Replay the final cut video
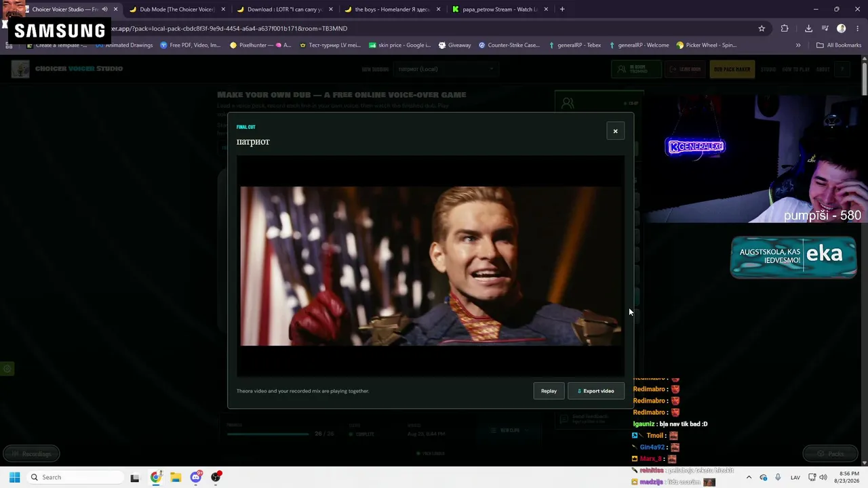This screenshot has height=488, width=868. [549, 390]
